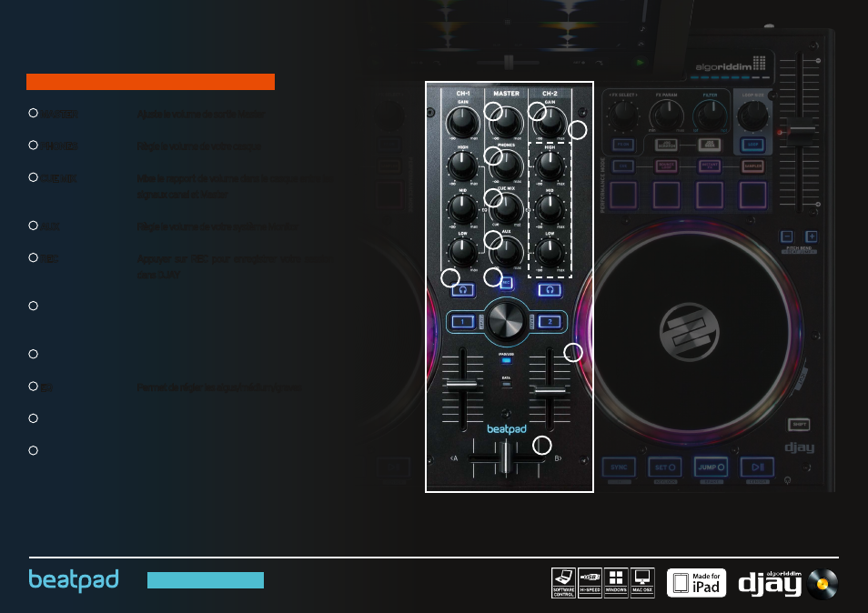This screenshot has height=613, width=868.
Task: Click the MASTER volume knob
Action: click(506, 121)
